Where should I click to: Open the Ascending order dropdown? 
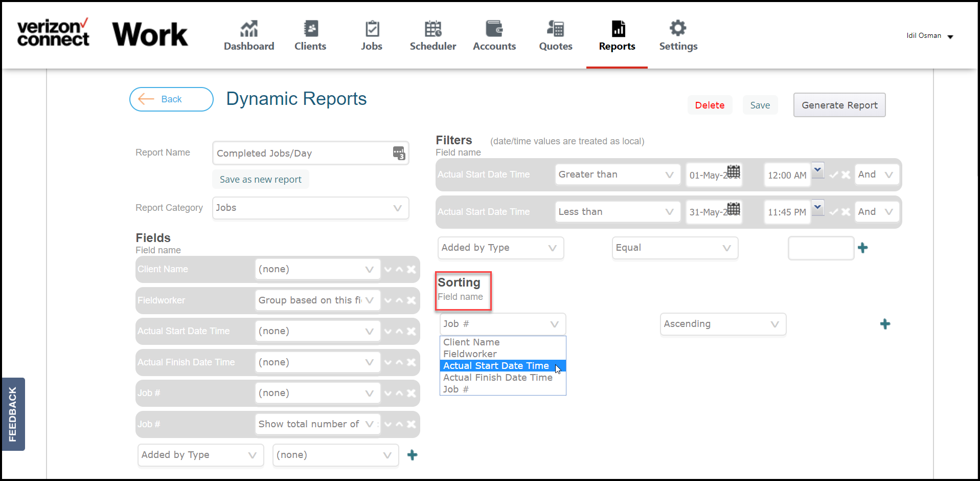pyautogui.click(x=723, y=324)
